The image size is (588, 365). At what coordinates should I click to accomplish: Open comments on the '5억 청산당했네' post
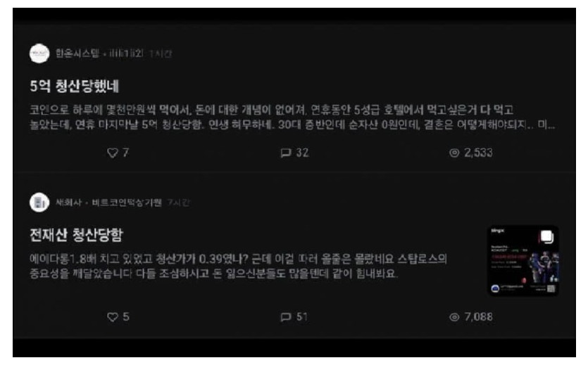[x=286, y=153]
